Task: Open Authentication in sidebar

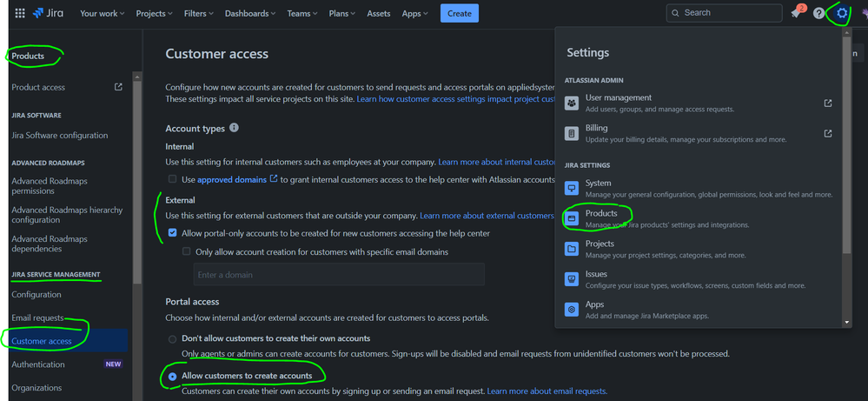Action: pyautogui.click(x=38, y=364)
